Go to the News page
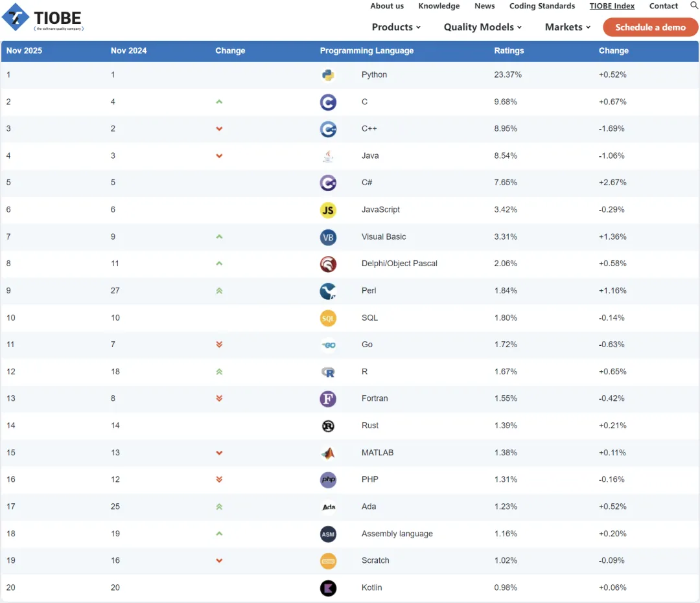The height and width of the screenshot is (603, 700). pos(484,6)
